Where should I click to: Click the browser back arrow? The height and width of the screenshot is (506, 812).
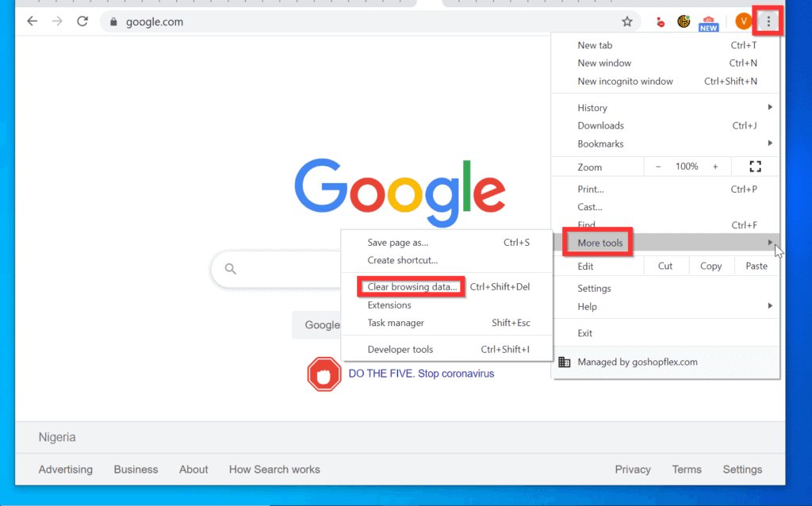[32, 21]
